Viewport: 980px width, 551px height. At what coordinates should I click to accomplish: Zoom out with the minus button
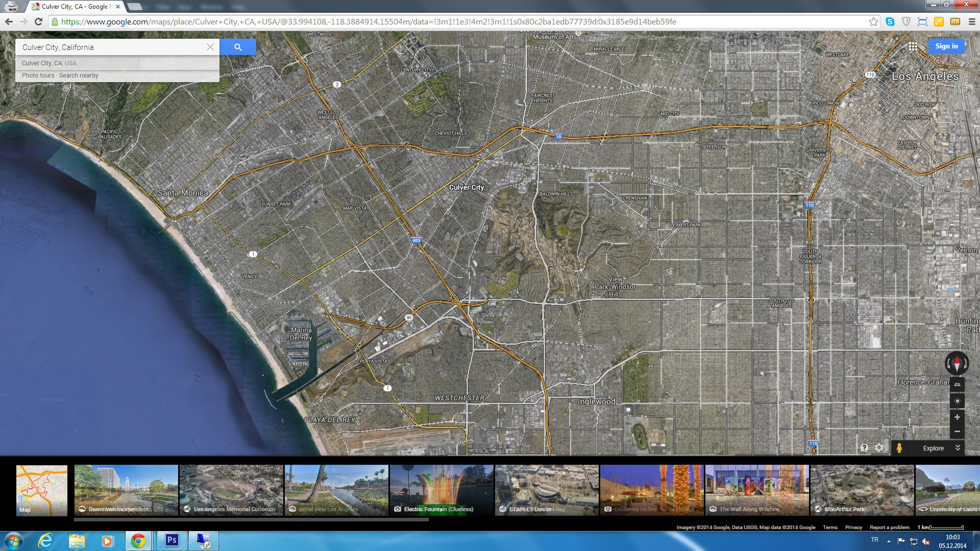pos(957,432)
